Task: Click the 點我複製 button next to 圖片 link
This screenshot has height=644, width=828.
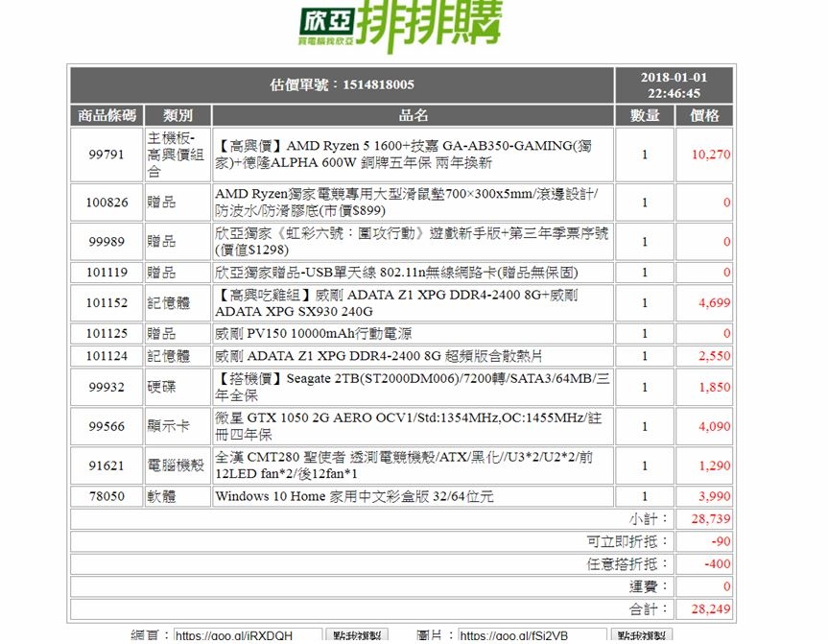Action: click(642, 635)
